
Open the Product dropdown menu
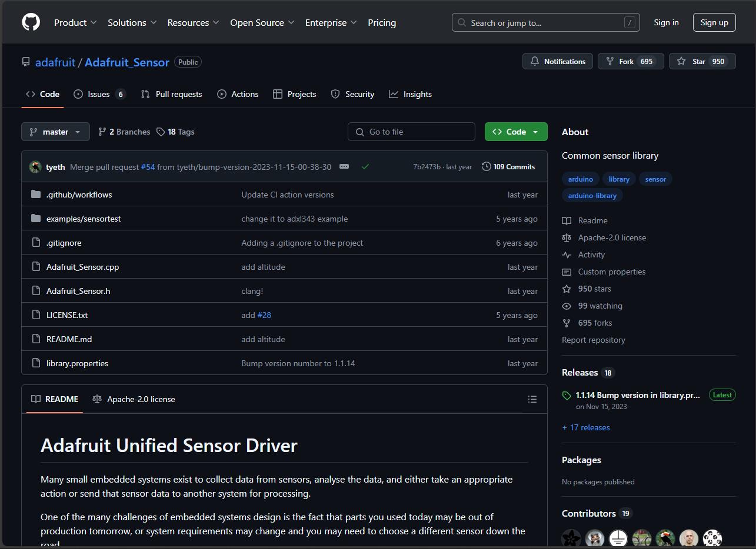pos(75,22)
